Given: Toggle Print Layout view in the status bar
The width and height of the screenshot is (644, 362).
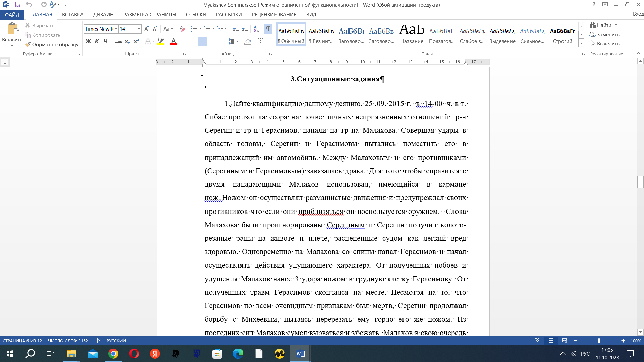Looking at the screenshot, I should pos(551,341).
